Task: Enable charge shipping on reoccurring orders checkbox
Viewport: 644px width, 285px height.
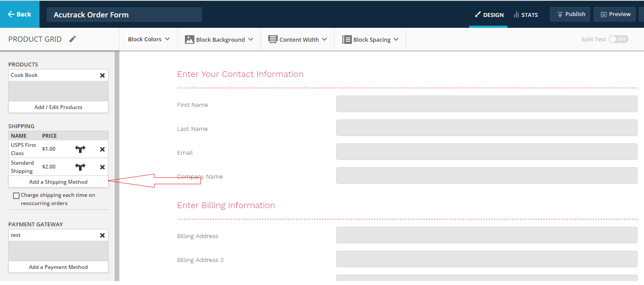Action: (x=16, y=196)
